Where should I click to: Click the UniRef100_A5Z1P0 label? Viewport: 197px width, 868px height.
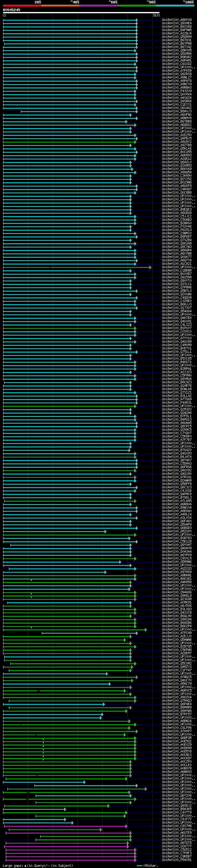[x=177, y=531]
